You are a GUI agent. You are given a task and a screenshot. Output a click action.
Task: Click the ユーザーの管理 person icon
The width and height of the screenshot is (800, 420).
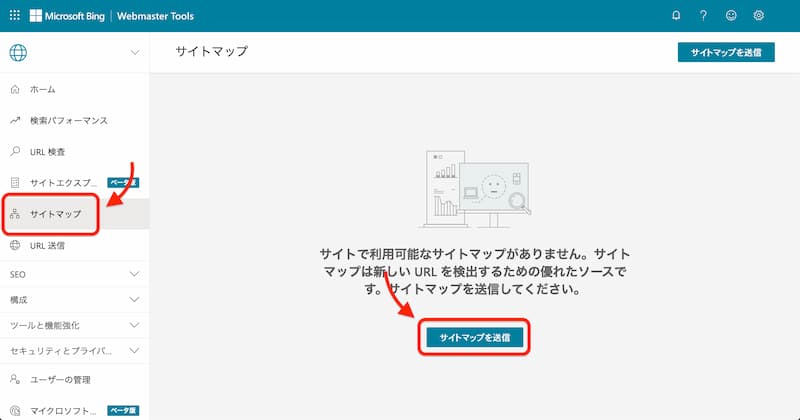[x=15, y=379]
